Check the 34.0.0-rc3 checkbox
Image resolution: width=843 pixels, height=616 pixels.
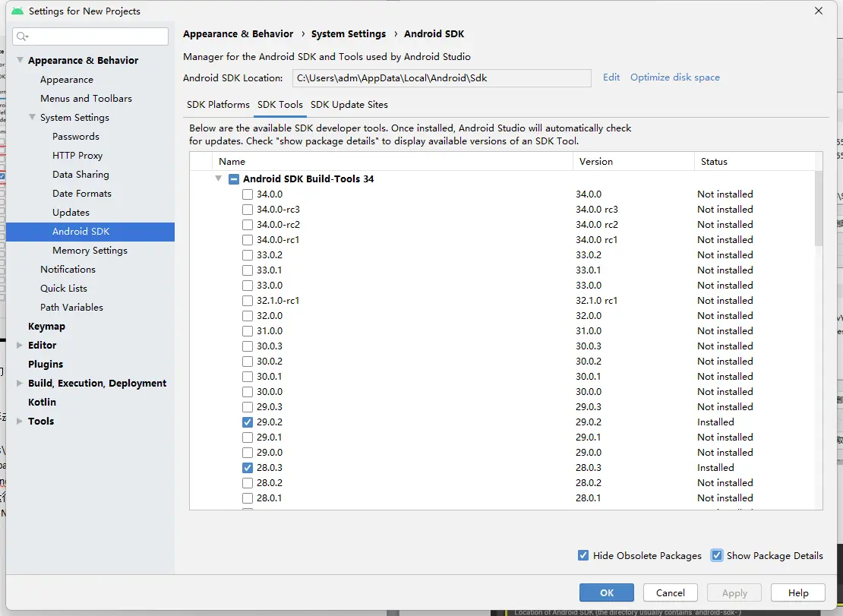pos(248,209)
